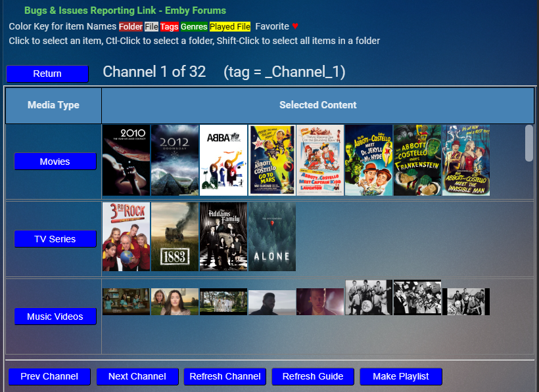Viewport: 539px width, 392px height.
Task: Select music video with dark-haired woman outdoors
Action: point(175,302)
